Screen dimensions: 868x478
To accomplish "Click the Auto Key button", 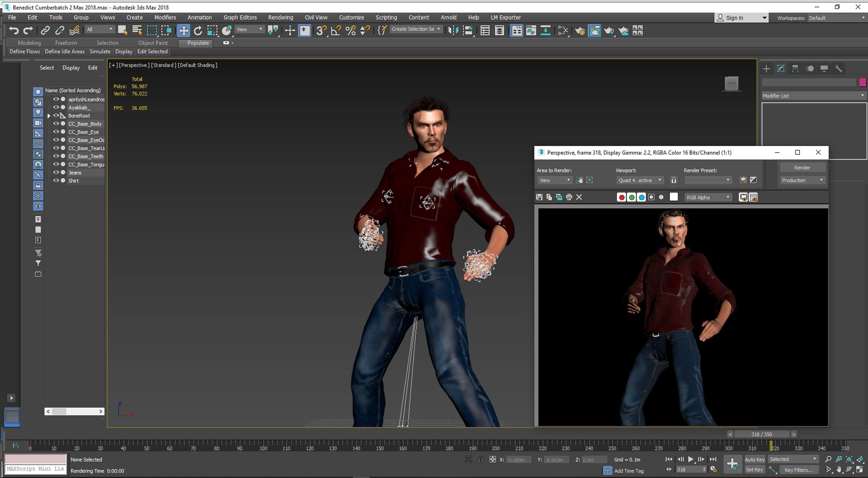I will point(754,459).
